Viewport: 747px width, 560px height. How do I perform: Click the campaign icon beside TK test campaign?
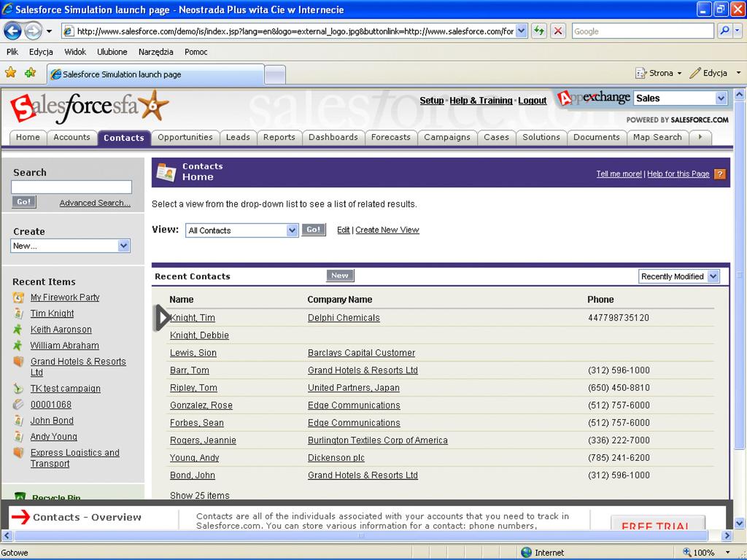click(x=18, y=388)
